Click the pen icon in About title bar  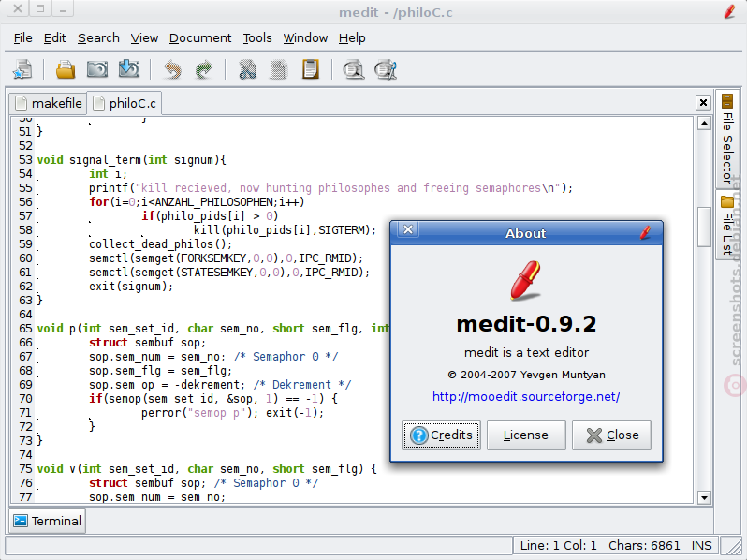[x=645, y=232]
